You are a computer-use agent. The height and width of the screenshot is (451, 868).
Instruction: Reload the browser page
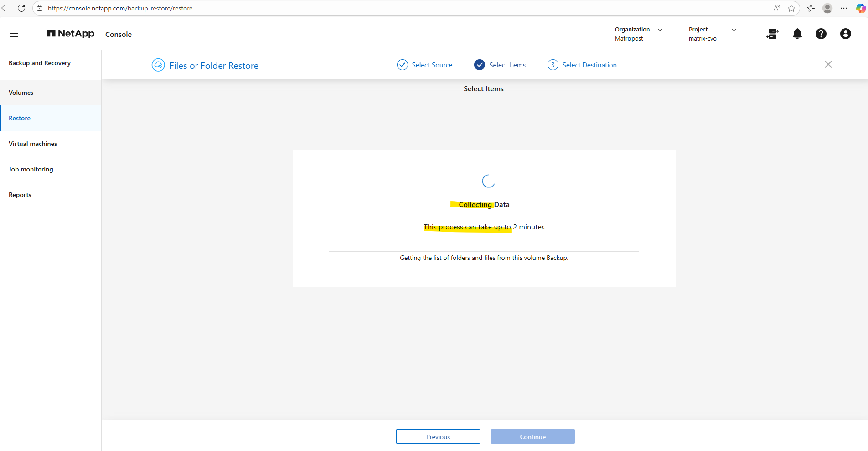tap(21, 8)
